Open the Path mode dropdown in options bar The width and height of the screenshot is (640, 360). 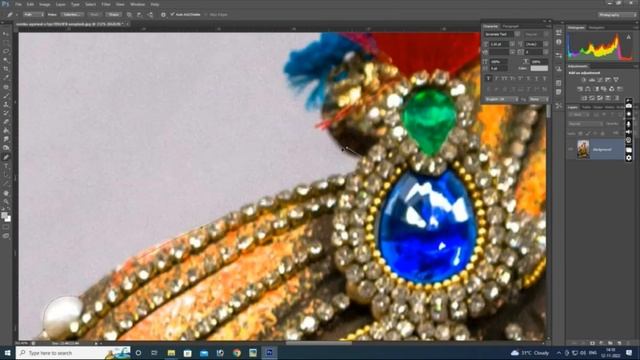(33, 15)
